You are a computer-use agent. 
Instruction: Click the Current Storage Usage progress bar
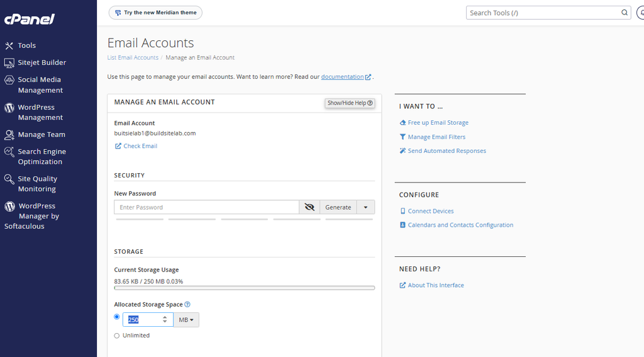tap(245, 288)
